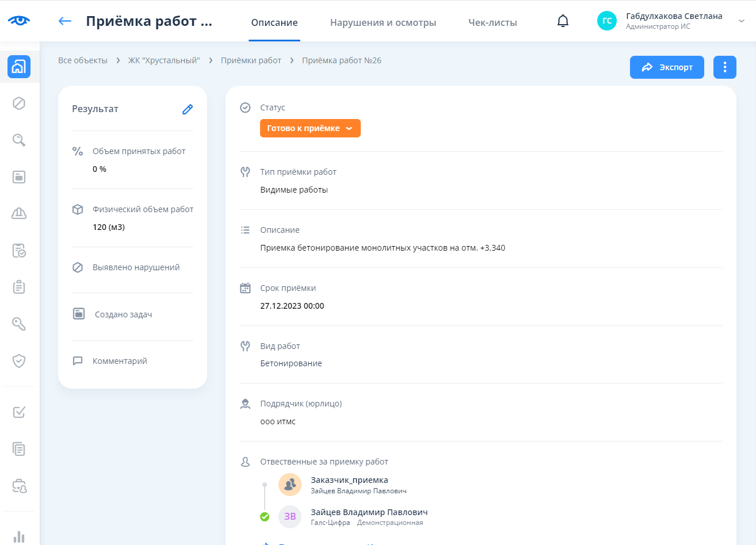Go to Приёмки работ breadcrumb link
The width and height of the screenshot is (756, 545).
(x=251, y=60)
